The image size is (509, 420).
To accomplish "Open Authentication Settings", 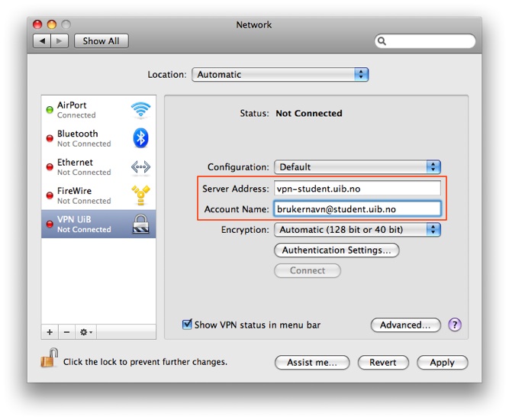I will coord(336,250).
